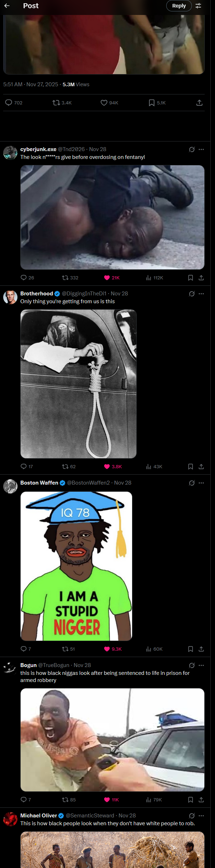Click the Post header title
This screenshot has width=215, height=868.
click(x=31, y=6)
